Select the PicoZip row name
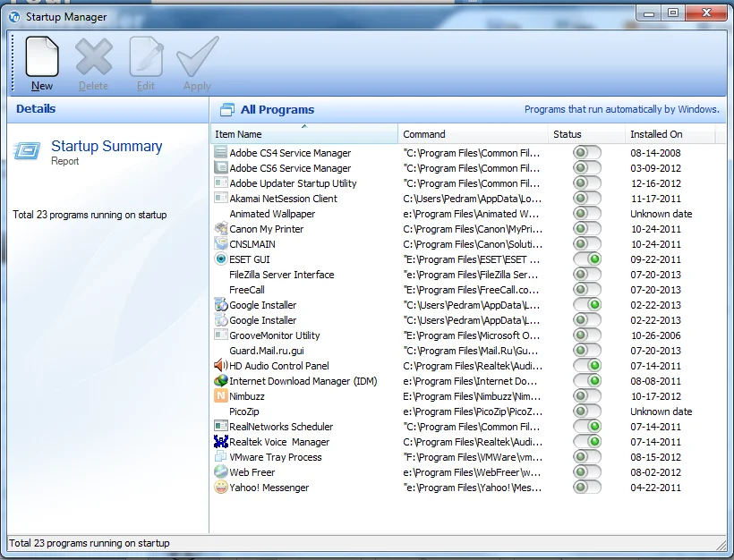The width and height of the screenshot is (734, 560). tap(243, 412)
